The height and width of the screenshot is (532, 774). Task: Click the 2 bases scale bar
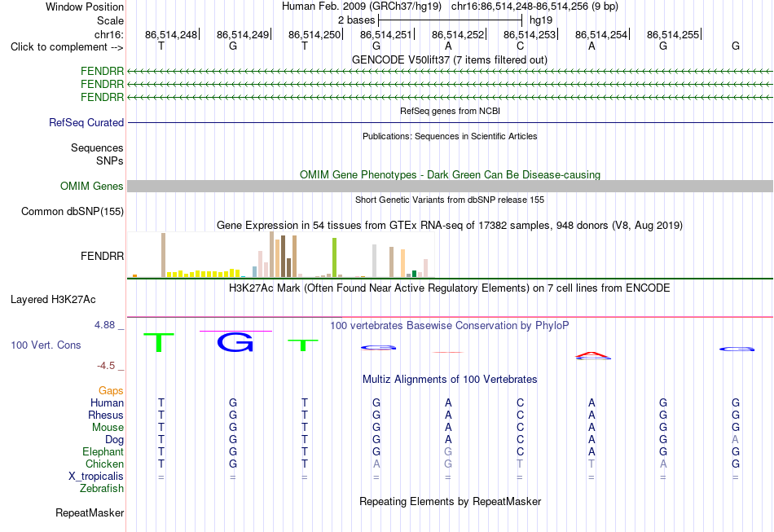click(450, 20)
